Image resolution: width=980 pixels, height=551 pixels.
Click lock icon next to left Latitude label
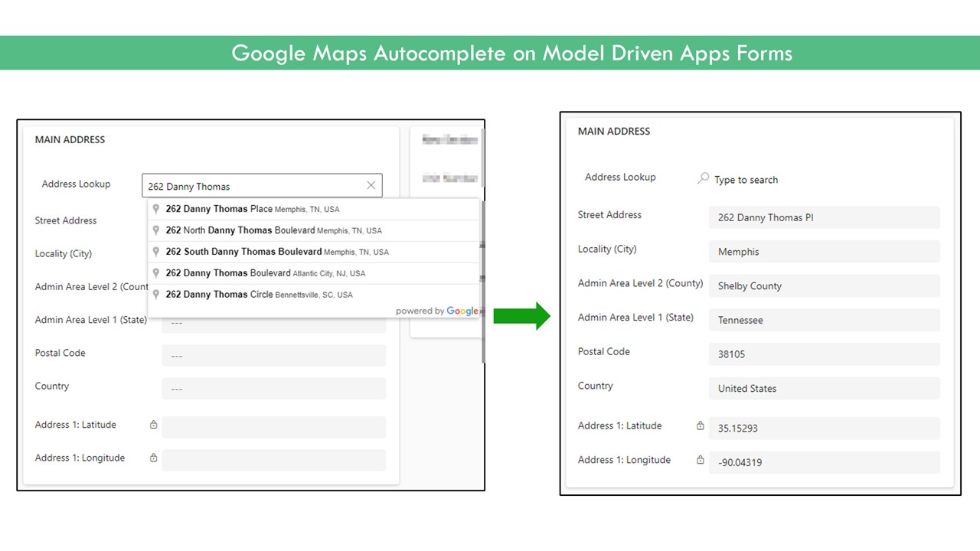(x=153, y=424)
